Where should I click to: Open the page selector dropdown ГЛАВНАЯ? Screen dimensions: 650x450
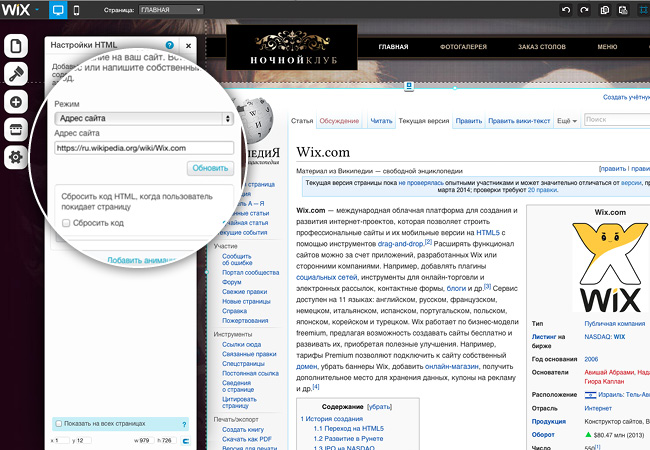pyautogui.click(x=171, y=10)
